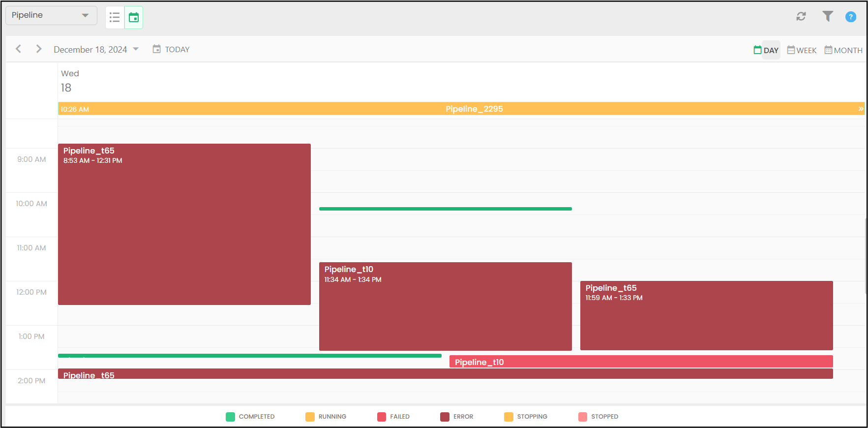Viewport: 868px width, 428px height.
Task: Go to previous day arrow
Action: click(x=19, y=49)
